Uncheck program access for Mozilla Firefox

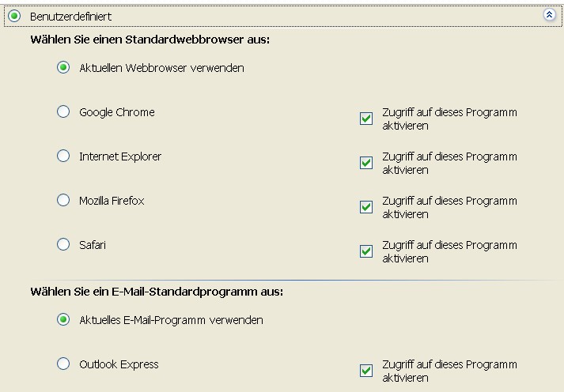[x=366, y=207]
